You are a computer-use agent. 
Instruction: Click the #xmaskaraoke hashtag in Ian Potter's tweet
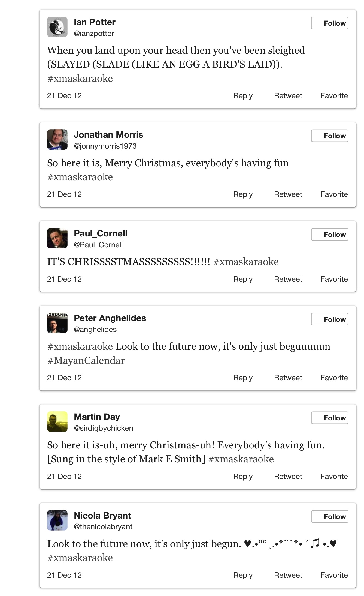pyautogui.click(x=80, y=79)
